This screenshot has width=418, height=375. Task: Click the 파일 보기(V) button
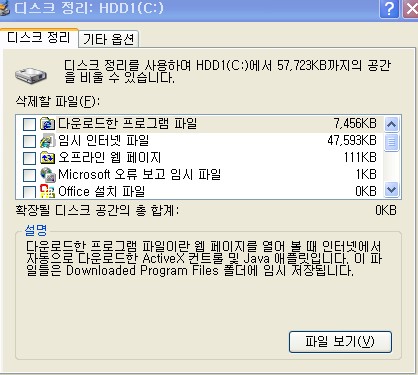(340, 342)
